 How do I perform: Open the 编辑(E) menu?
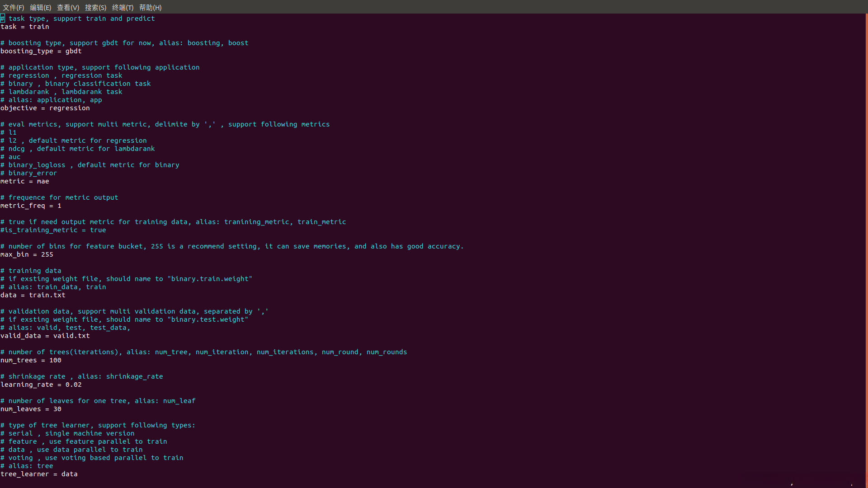(41, 7)
